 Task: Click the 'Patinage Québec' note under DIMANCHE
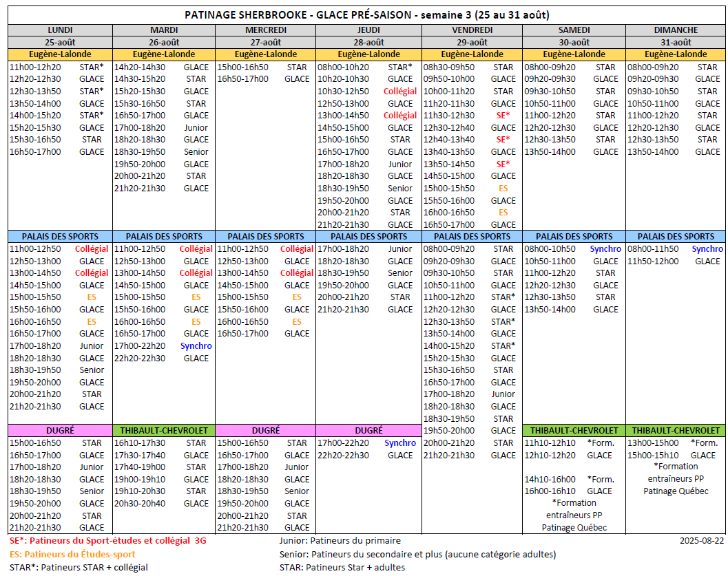point(676,491)
